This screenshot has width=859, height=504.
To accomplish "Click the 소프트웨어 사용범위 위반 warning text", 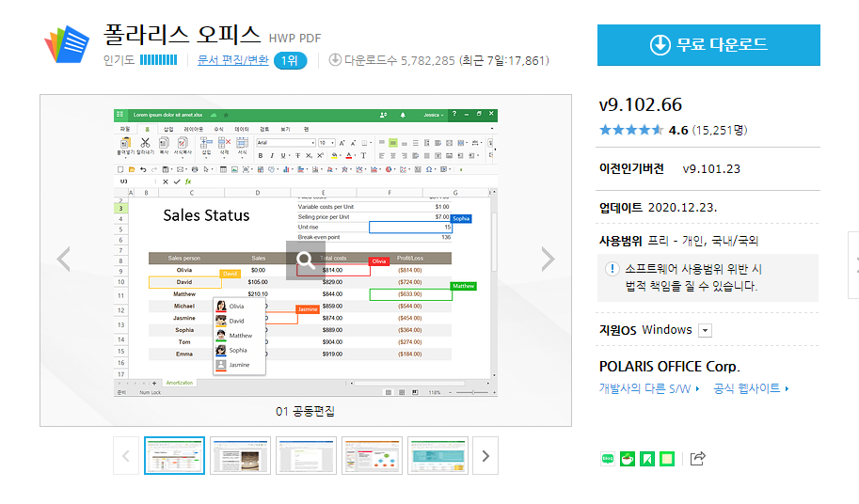I will 693,277.
